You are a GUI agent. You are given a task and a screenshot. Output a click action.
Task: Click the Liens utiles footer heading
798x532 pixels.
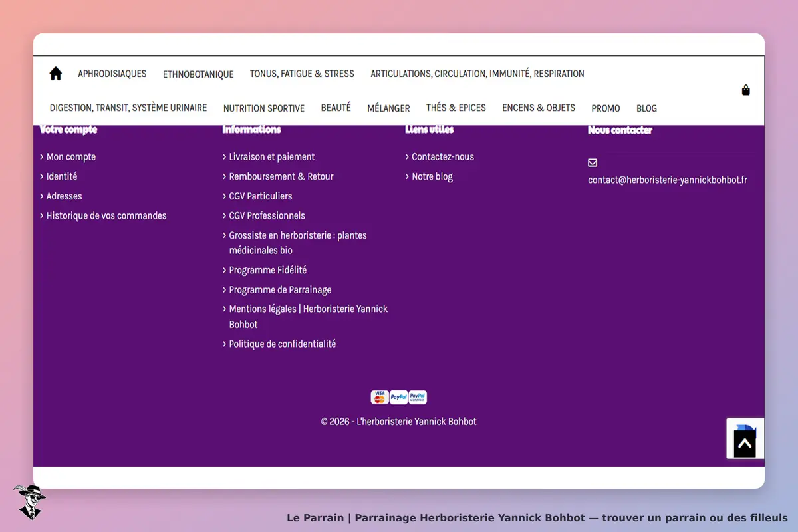430,130
